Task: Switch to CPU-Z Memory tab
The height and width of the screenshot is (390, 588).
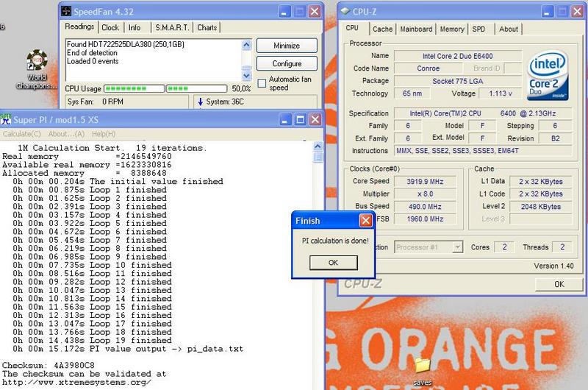Action: pos(452,29)
